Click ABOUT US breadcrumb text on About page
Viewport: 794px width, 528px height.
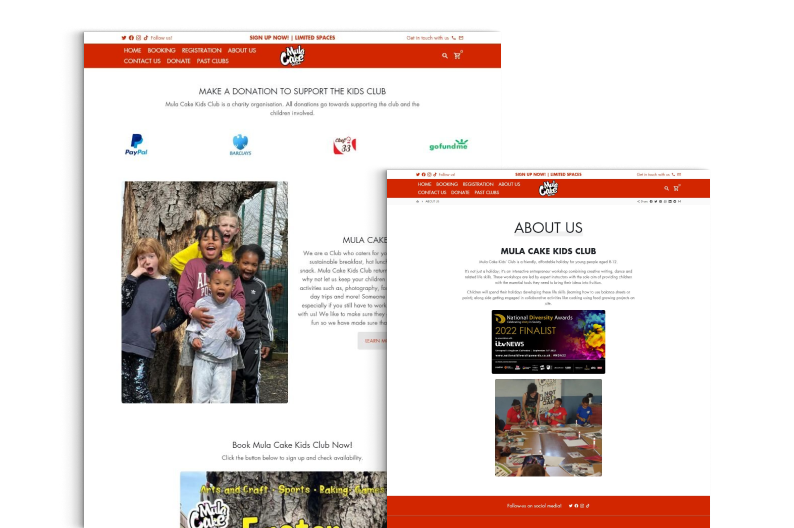tap(432, 201)
